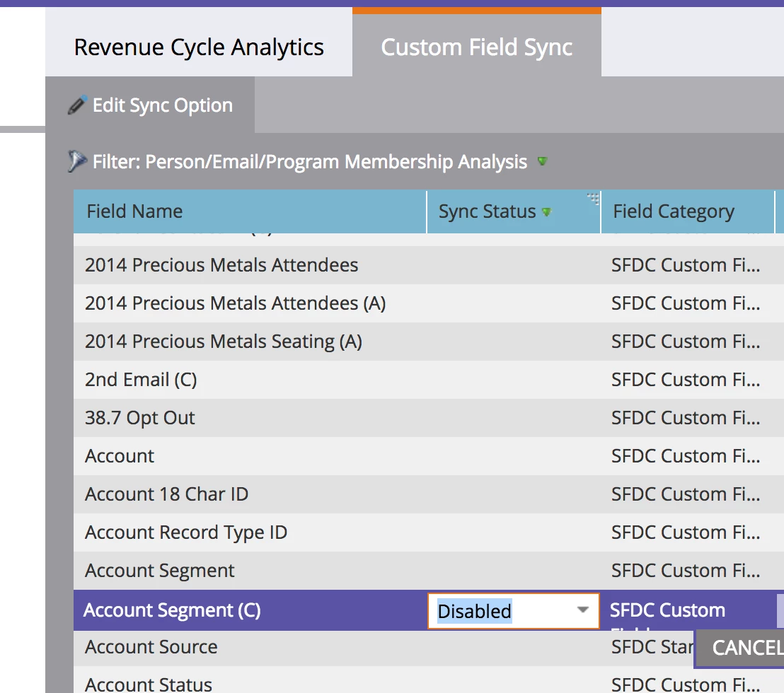The height and width of the screenshot is (693, 784).
Task: Select the 2014 Precious Metals Attendees row
Action: coord(429,264)
